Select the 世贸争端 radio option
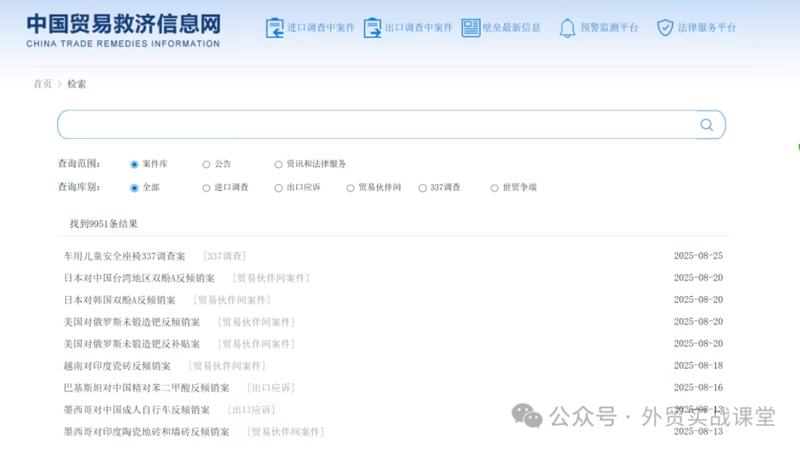 point(495,188)
